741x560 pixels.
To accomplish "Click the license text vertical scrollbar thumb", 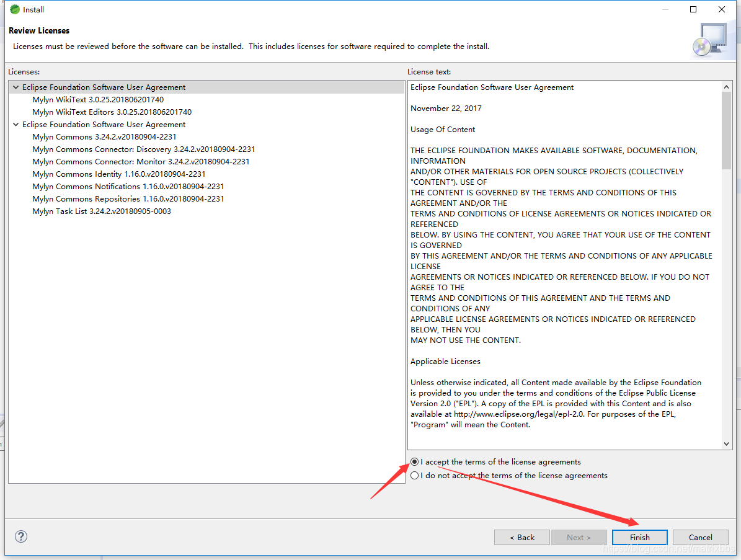I will click(x=726, y=130).
